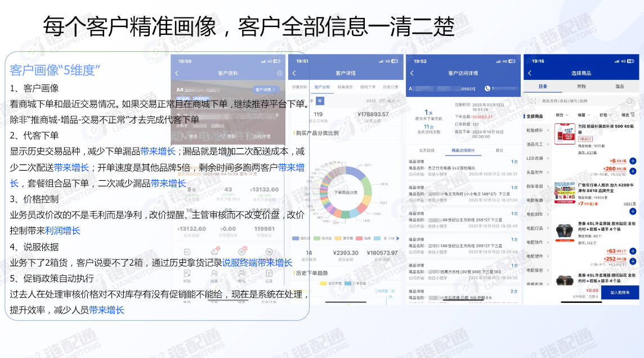Switch to 年 yearly view in 客户分析

(319, 101)
